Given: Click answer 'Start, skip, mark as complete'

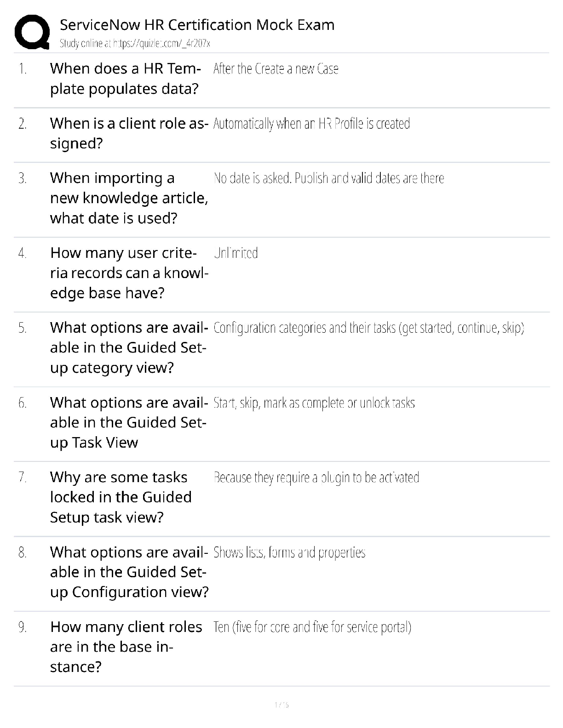Looking at the screenshot, I should [x=314, y=403].
